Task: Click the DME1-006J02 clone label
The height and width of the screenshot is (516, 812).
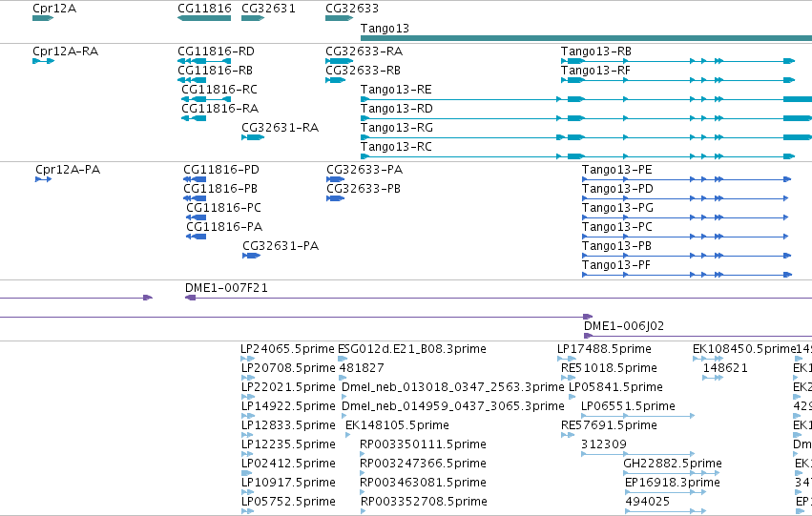Action: [x=623, y=326]
